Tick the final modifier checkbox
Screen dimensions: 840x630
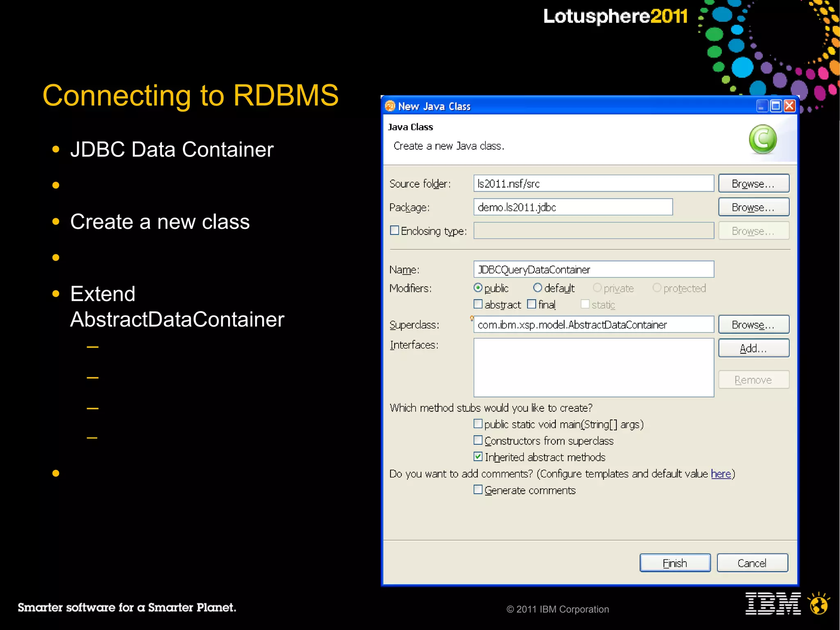[532, 304]
